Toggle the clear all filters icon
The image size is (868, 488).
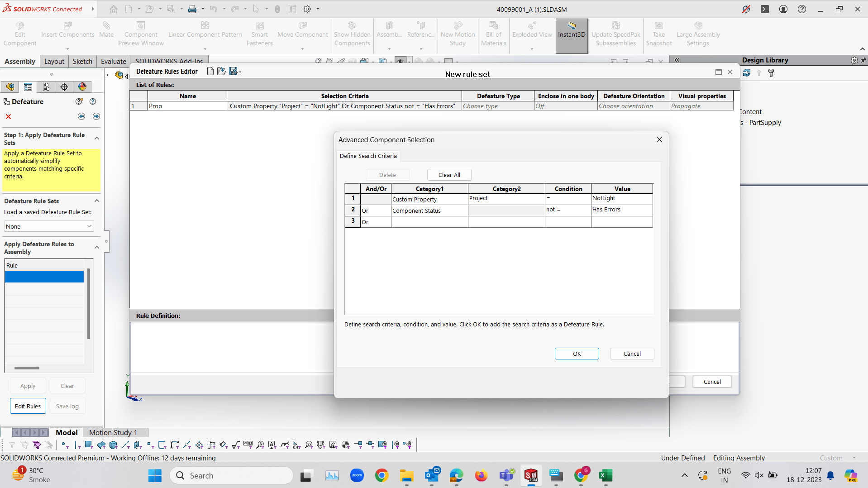[24, 445]
